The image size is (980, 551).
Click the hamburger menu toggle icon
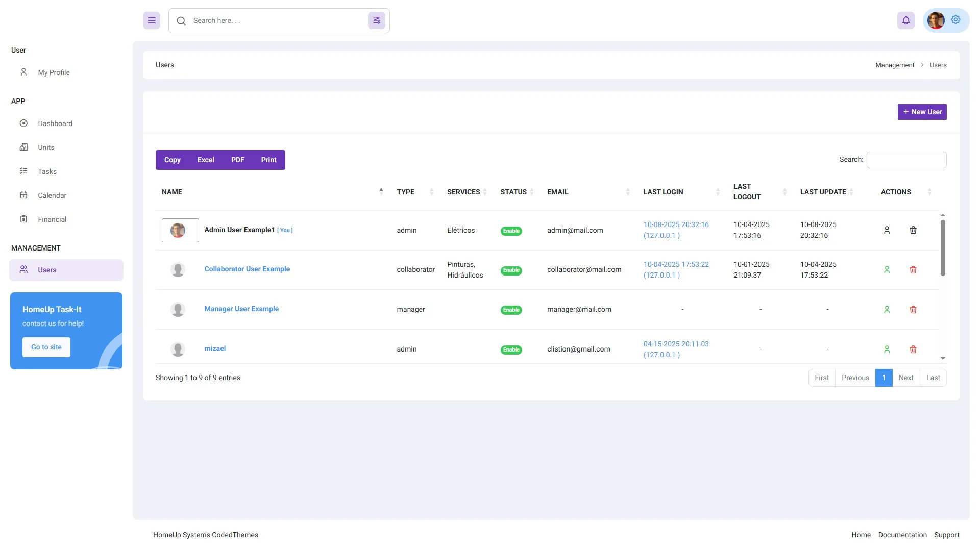tap(152, 20)
